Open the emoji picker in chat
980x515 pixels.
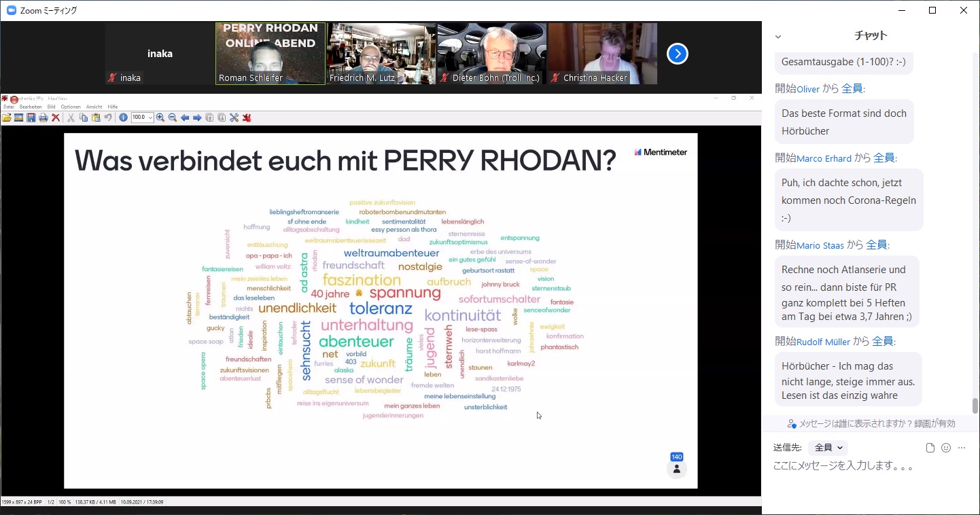pyautogui.click(x=945, y=448)
